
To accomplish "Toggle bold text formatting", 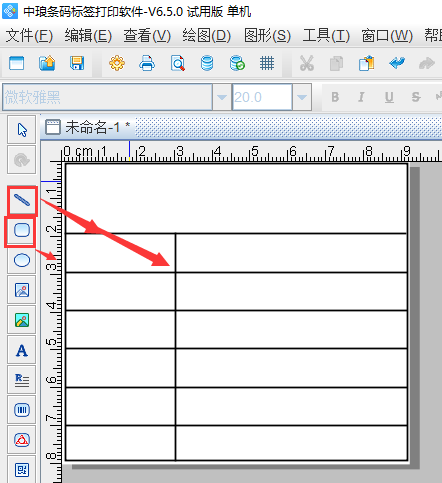I will point(335,97).
